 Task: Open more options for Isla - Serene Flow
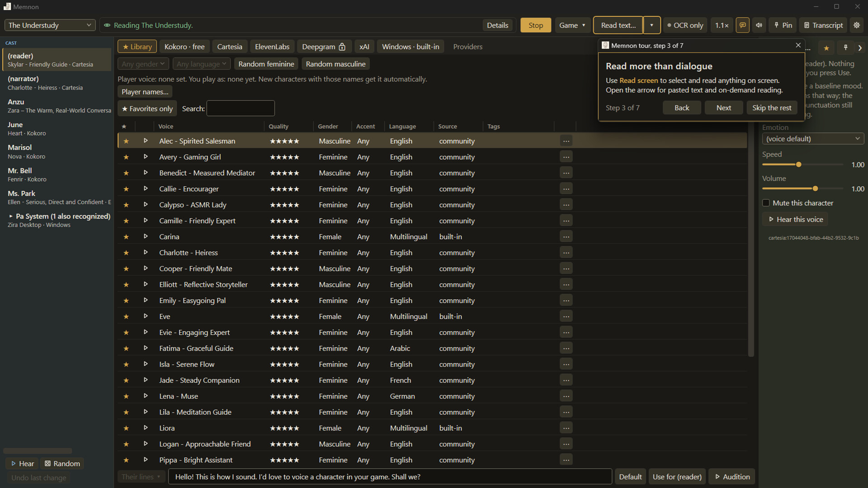pyautogui.click(x=566, y=364)
